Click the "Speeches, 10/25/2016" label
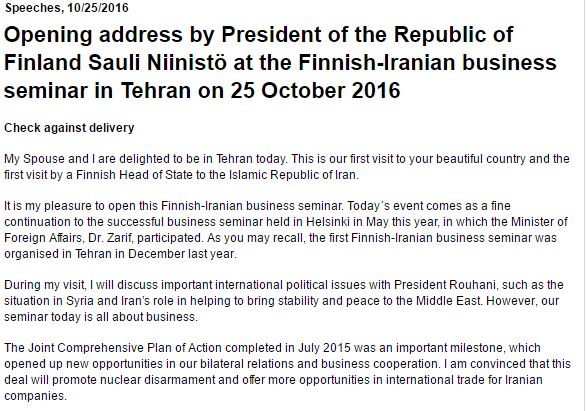Viewport: 586px width, 411px height. click(x=67, y=8)
